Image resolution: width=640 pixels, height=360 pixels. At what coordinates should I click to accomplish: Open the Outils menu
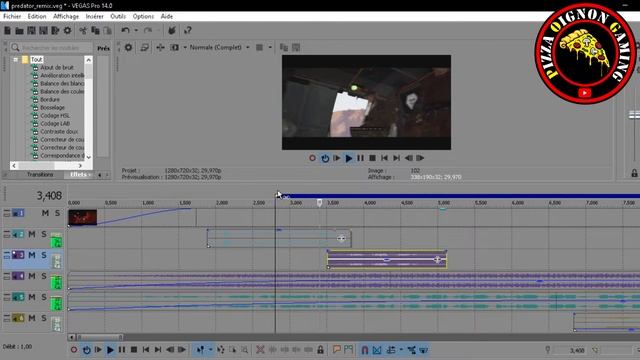pyautogui.click(x=118, y=16)
